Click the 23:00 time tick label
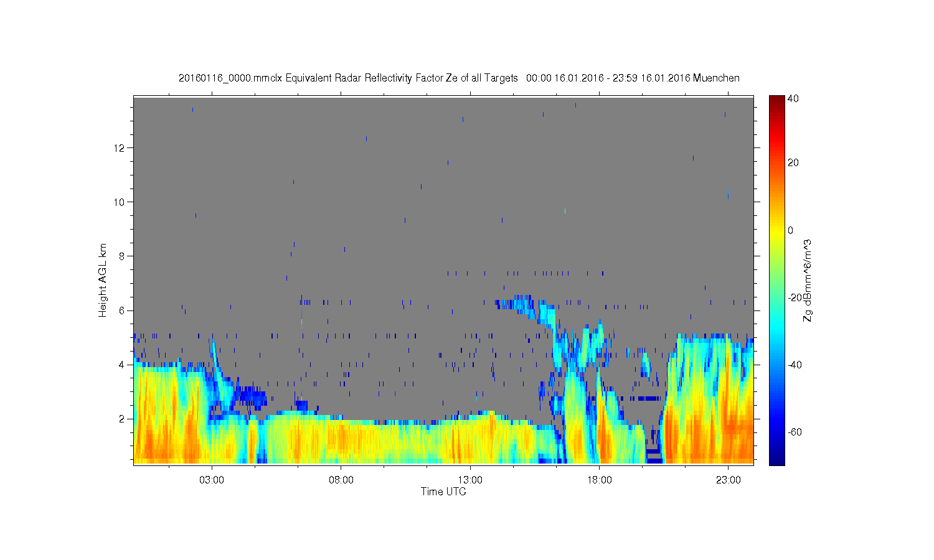The width and height of the screenshot is (934, 560). [x=729, y=480]
